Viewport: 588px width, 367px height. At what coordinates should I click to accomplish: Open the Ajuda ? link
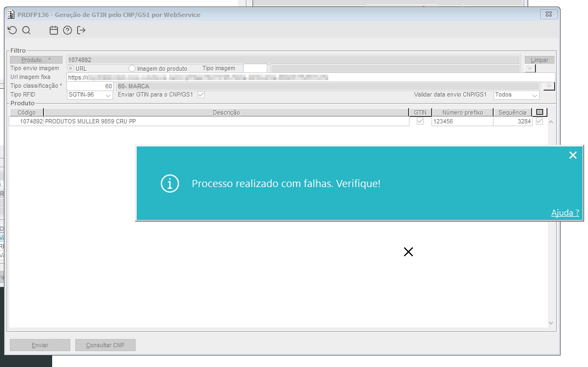pos(565,213)
